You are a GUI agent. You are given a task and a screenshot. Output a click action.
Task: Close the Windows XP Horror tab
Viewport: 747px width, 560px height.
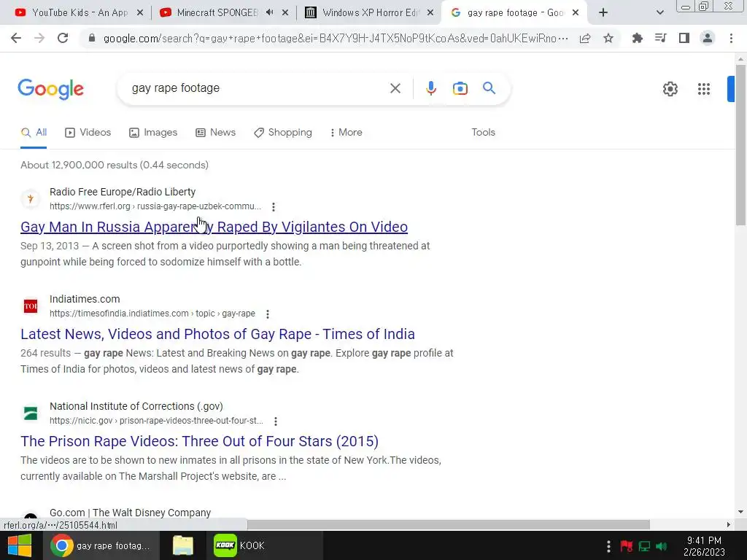[x=430, y=12]
